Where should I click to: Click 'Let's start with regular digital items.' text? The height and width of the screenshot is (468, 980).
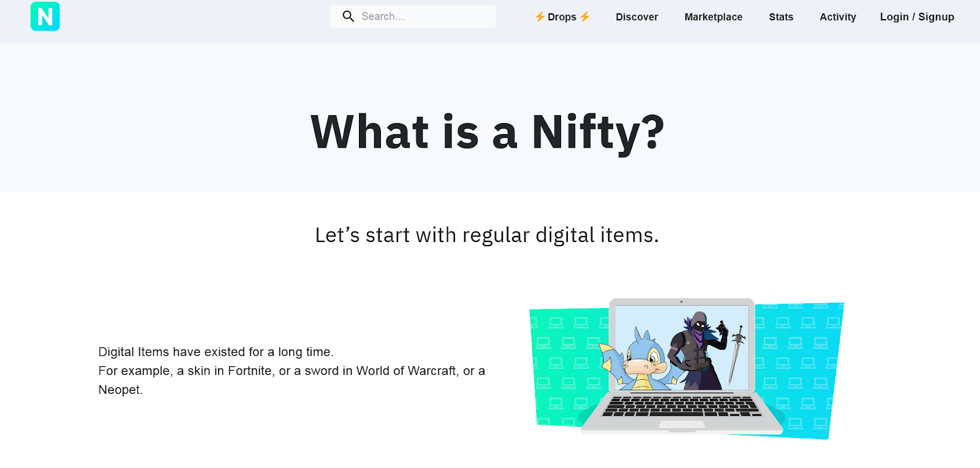[487, 235]
